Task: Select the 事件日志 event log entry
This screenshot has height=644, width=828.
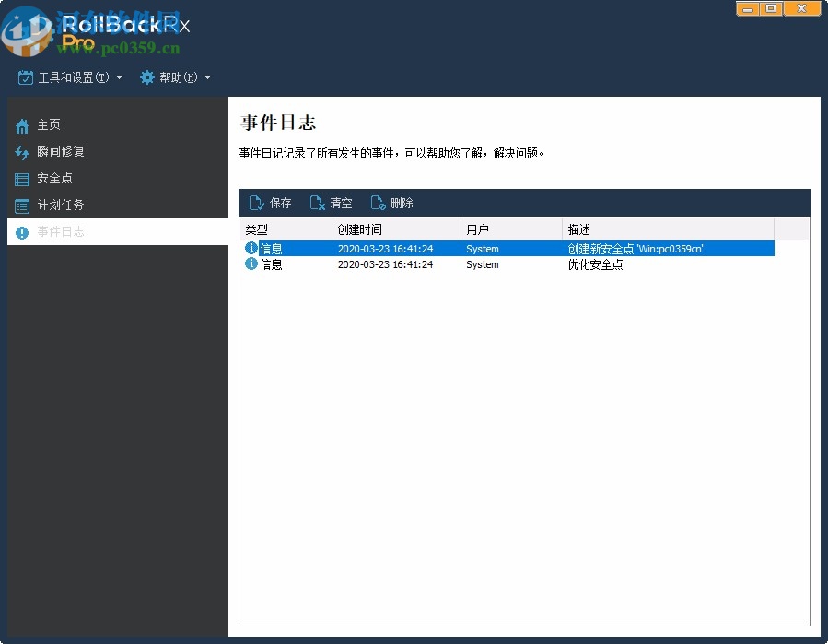Action: [x=59, y=231]
